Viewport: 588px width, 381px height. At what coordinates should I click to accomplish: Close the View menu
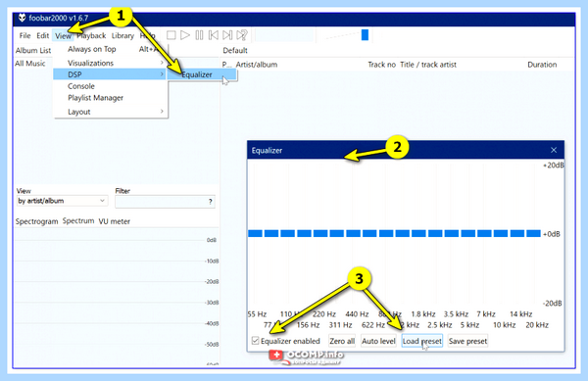(63, 35)
